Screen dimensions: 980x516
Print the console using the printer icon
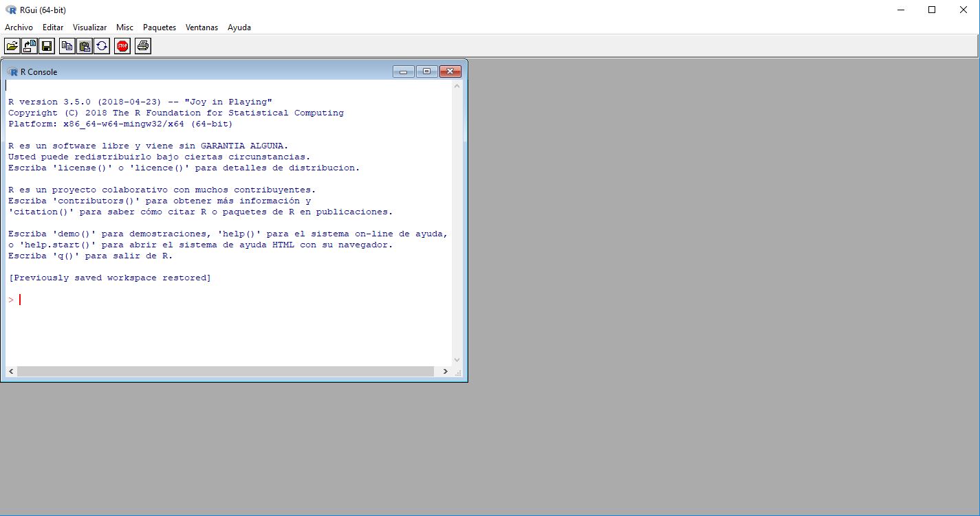click(142, 46)
